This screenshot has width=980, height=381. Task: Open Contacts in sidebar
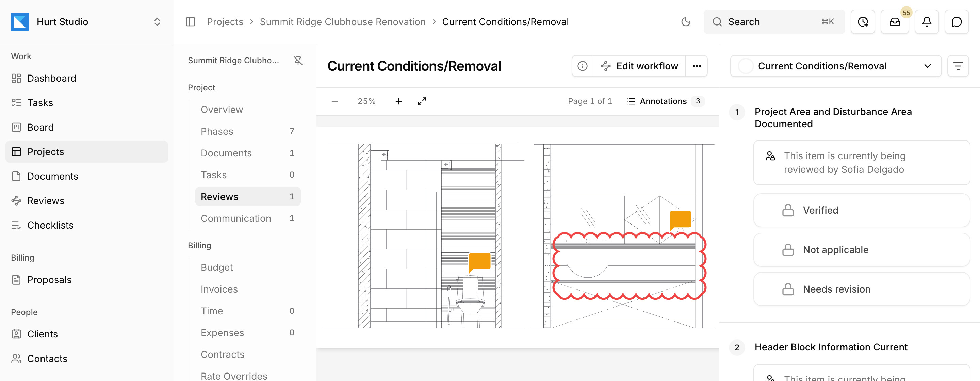click(x=87, y=359)
